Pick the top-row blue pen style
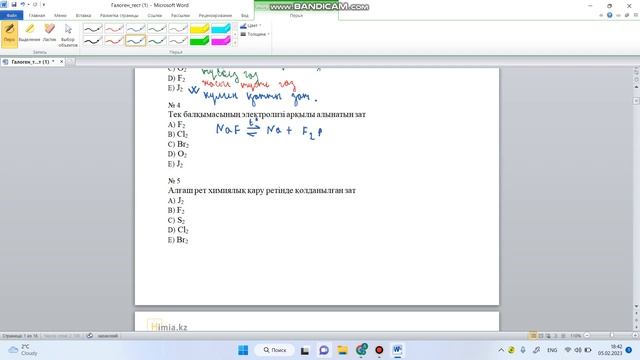Viewport: 640px width, 360px height. click(135, 28)
